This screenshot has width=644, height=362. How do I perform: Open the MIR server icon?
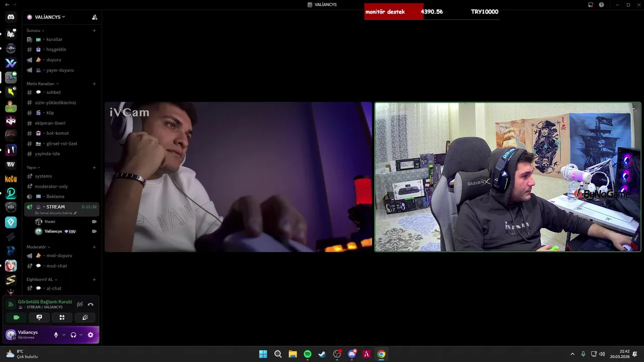click(x=11, y=208)
